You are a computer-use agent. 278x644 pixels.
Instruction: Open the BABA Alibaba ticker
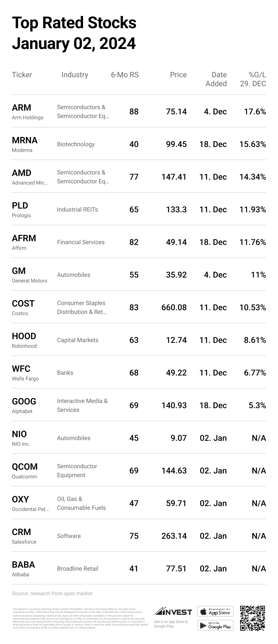coord(23,565)
